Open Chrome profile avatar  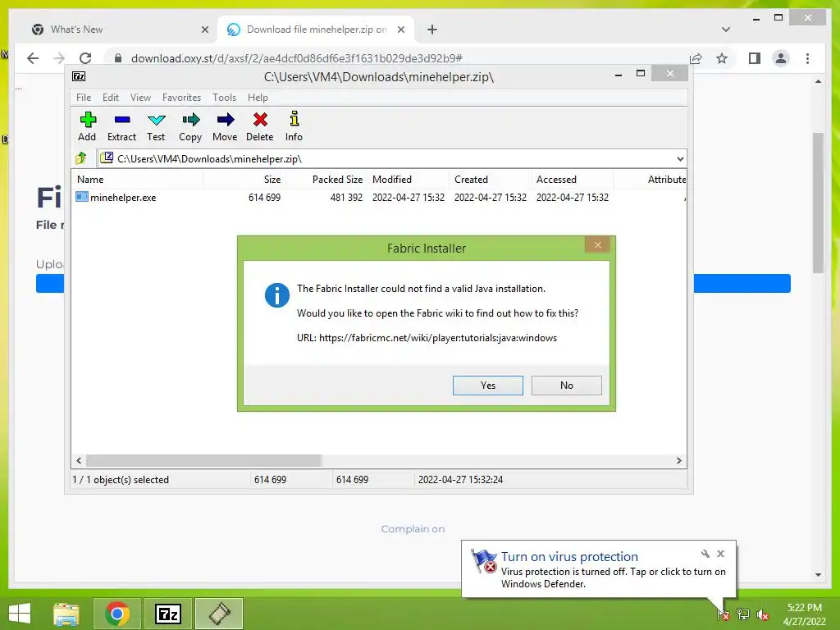tap(781, 58)
